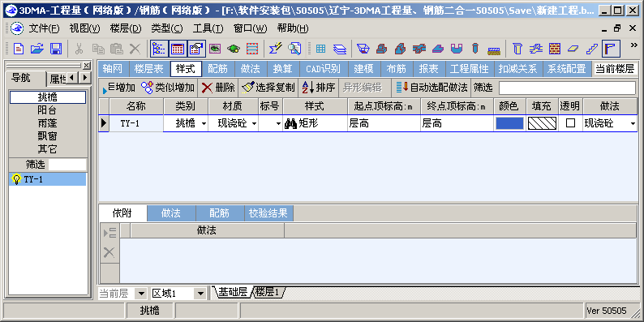Image resolution: width=644 pixels, height=322 pixels.
Task: Open the 视图(V) menu
Action: pos(84,28)
